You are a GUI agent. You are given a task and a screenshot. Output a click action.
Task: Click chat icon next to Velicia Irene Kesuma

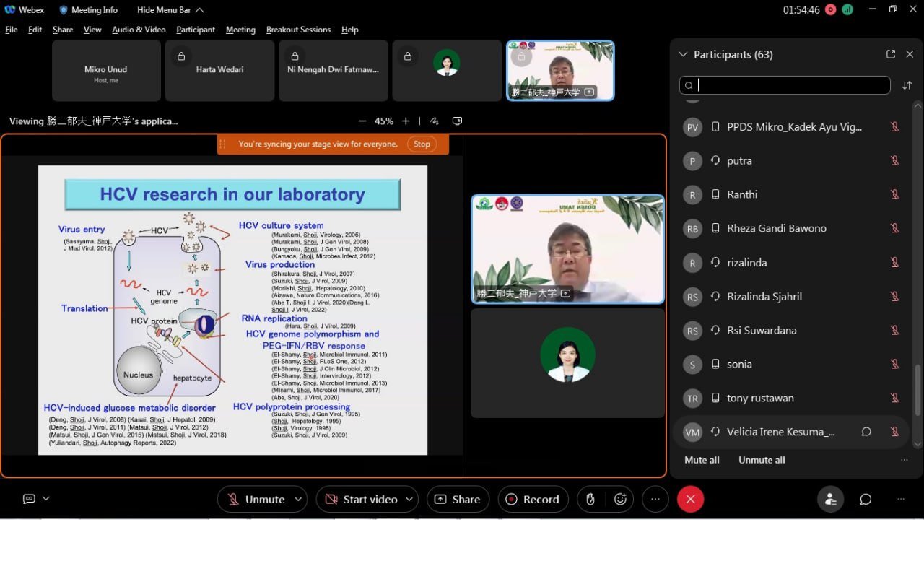(866, 432)
